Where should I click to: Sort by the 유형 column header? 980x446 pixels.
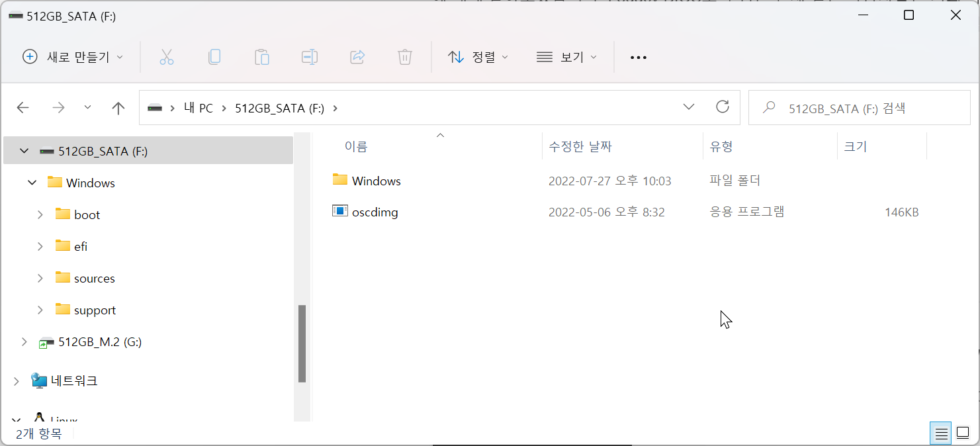[x=721, y=146]
